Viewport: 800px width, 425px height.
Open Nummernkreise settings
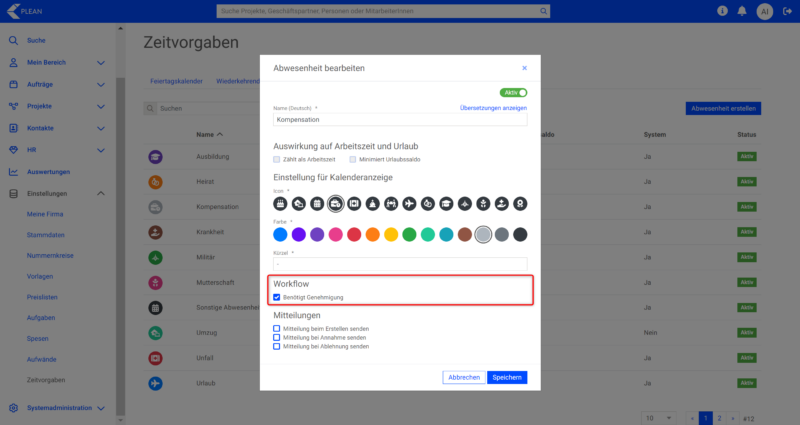(50, 256)
